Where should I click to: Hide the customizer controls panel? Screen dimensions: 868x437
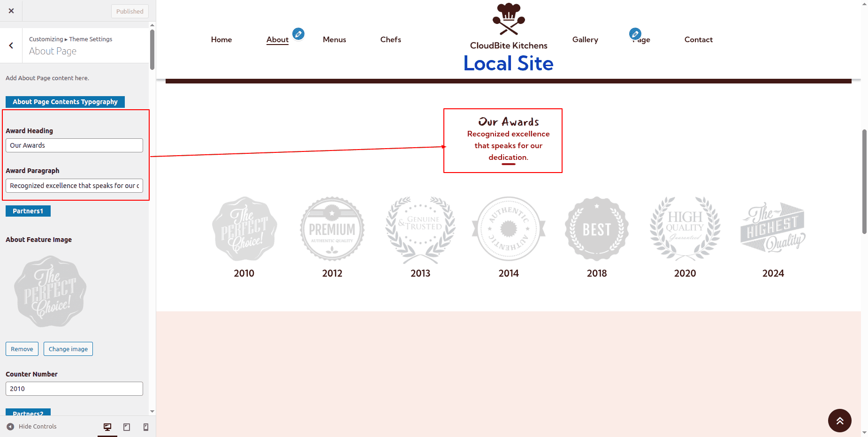tap(32, 427)
